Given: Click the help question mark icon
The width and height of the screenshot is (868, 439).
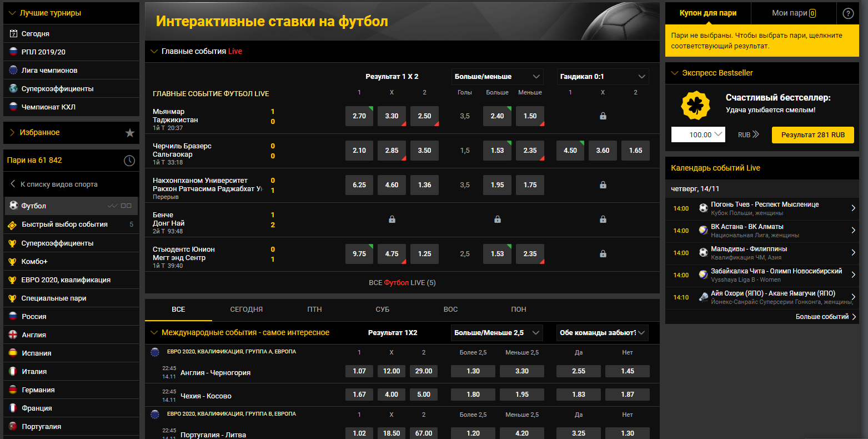Looking at the screenshot, I should pyautogui.click(x=848, y=13).
